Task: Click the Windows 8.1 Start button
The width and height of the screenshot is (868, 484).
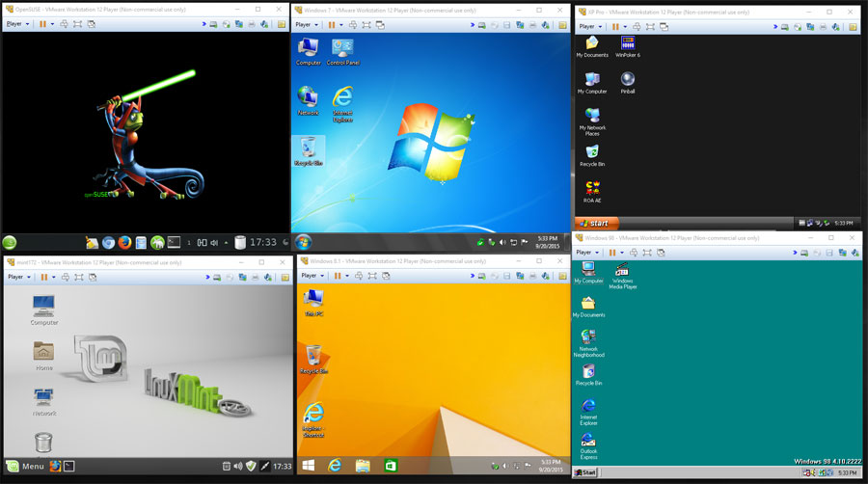Action: click(x=309, y=466)
